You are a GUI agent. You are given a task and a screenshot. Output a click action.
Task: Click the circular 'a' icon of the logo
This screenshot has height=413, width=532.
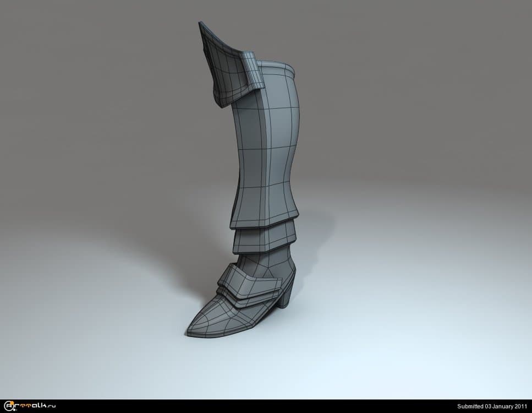(7, 406)
